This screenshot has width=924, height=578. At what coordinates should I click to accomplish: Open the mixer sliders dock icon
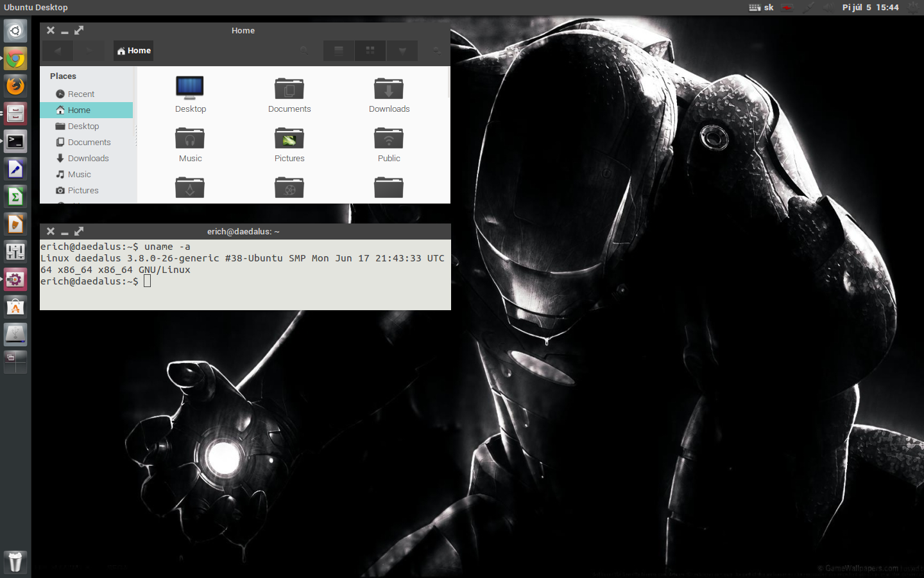point(15,252)
